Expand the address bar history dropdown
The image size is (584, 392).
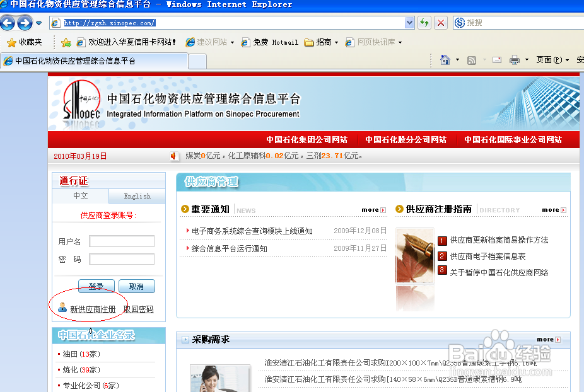coord(409,23)
